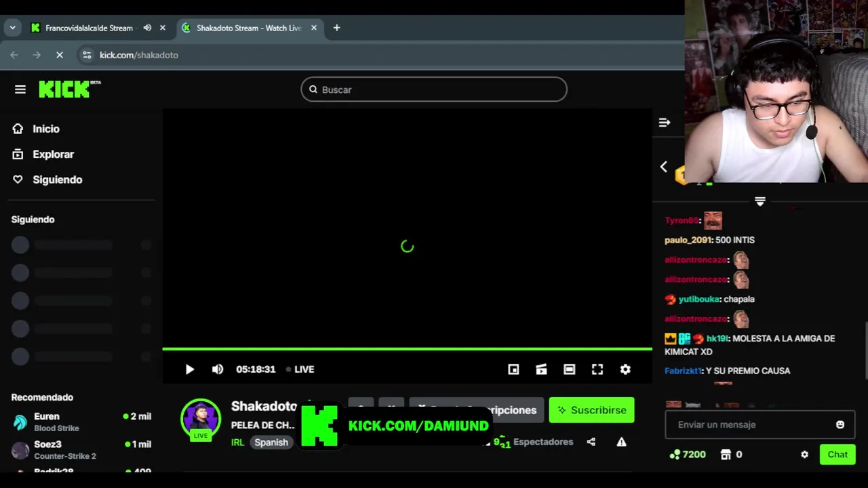Stop loading the page
The image size is (868, 488).
(x=60, y=55)
